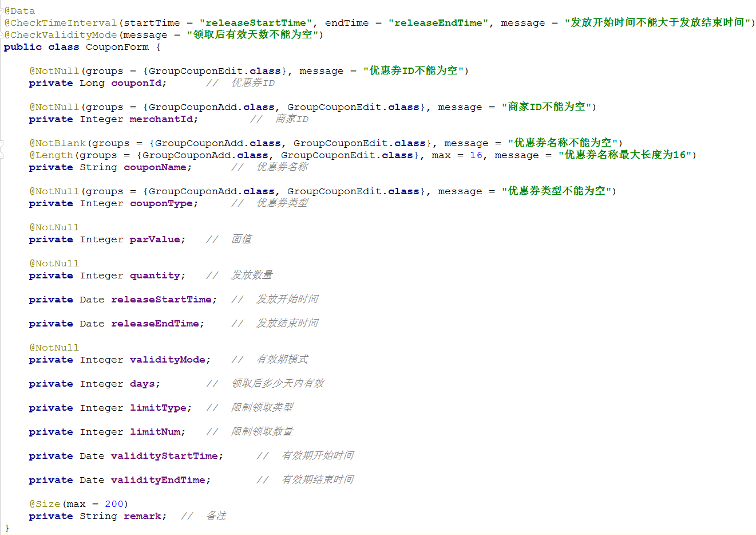Place cursor on field name parValue

(155, 239)
